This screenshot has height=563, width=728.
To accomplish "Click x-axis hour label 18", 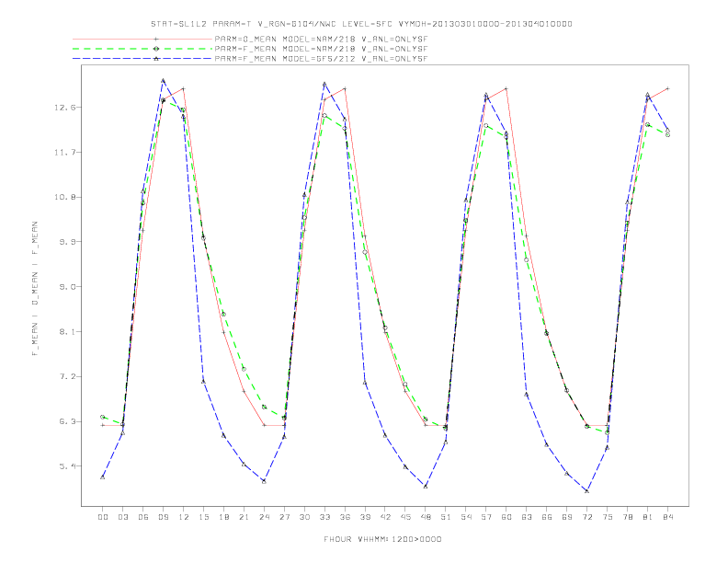I will (223, 517).
